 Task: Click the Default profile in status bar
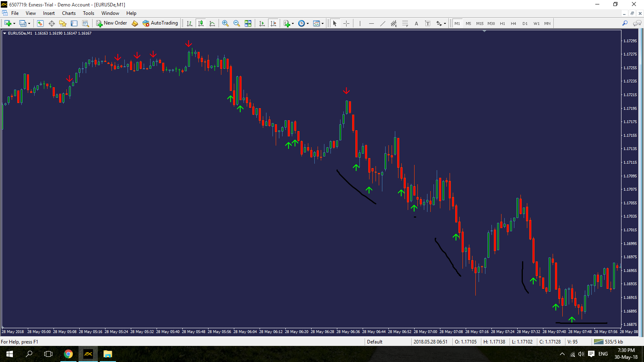pyautogui.click(x=375, y=342)
